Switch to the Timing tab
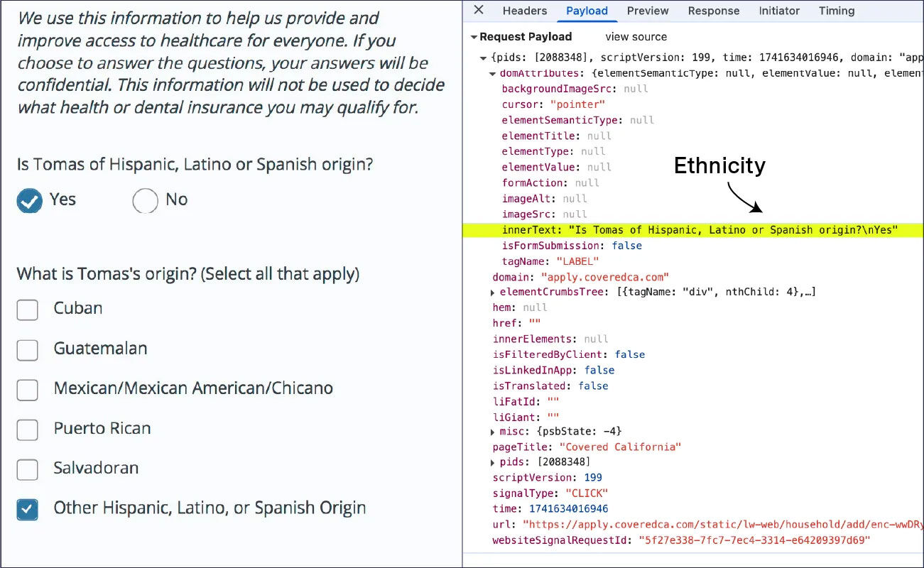The image size is (924, 568). (x=836, y=11)
